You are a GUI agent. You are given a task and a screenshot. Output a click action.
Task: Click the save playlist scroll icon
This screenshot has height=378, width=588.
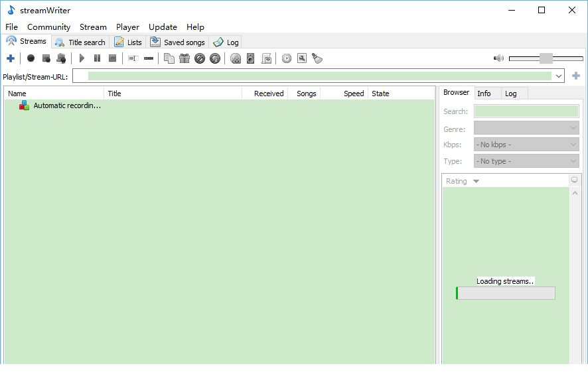pos(266,58)
